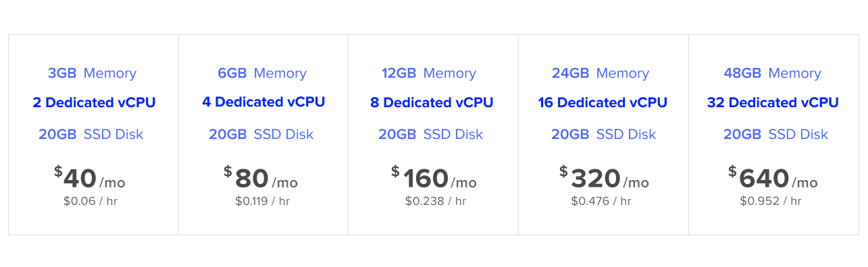Click the $0.119 / hr rate
The height and width of the screenshot is (267, 868).
pos(263,201)
